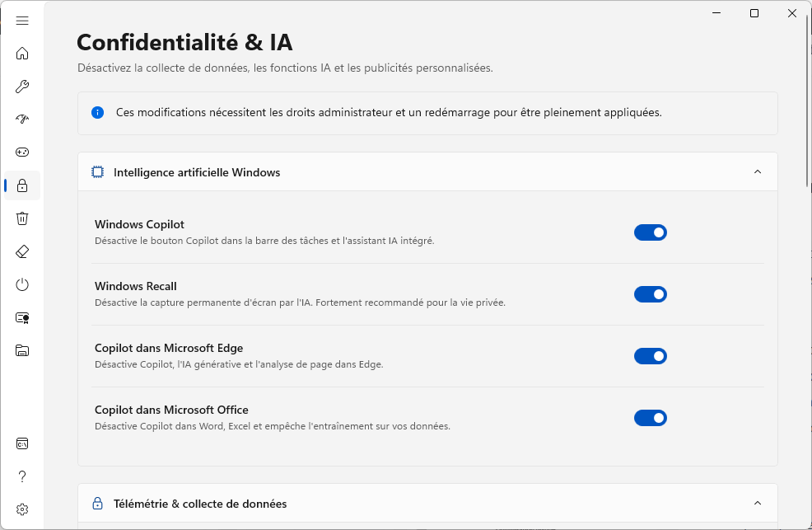Open the wrench tools section
The image size is (812, 530).
[21, 87]
